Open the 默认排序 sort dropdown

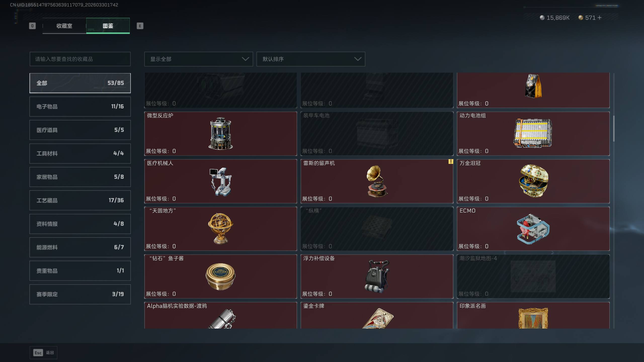click(x=311, y=59)
